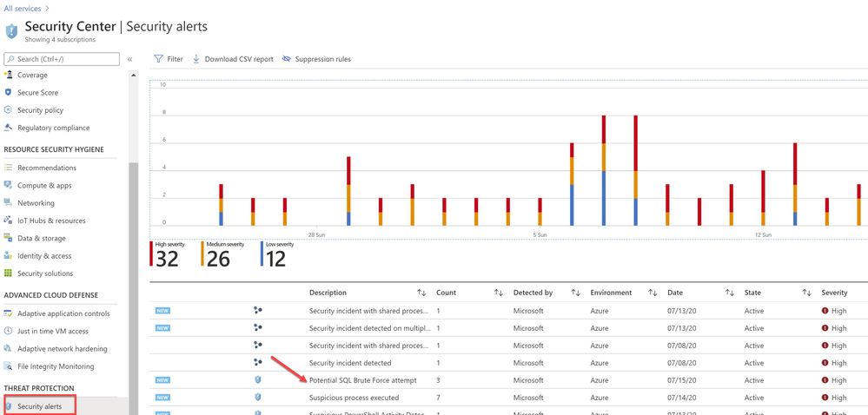Click the Search (Ctrl+/) input field
This screenshot has height=415, width=868.
(x=62, y=59)
